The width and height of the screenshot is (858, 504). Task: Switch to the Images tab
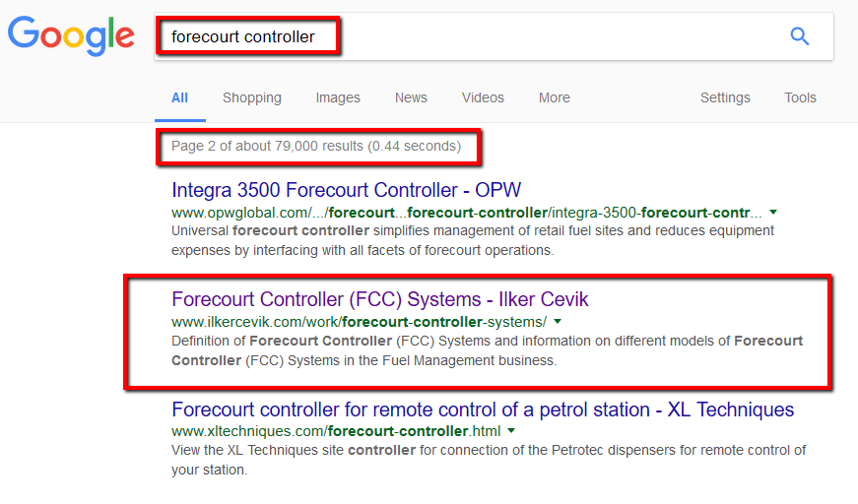click(x=338, y=97)
